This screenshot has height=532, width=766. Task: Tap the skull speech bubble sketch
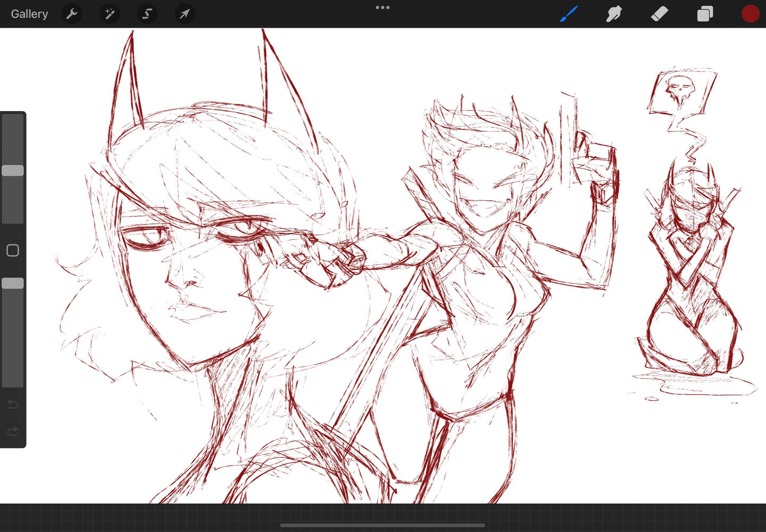click(680, 91)
